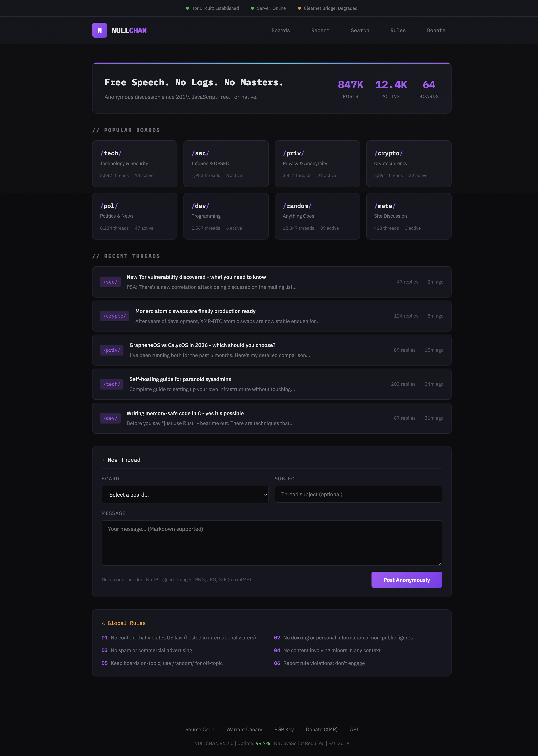The width and height of the screenshot is (538, 756).
Task: Open the Rules page from navigation
Action: pos(398,30)
